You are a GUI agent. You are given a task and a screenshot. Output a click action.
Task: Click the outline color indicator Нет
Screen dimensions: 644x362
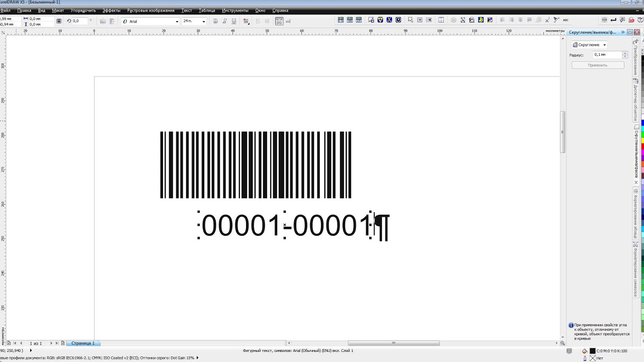pos(593,358)
